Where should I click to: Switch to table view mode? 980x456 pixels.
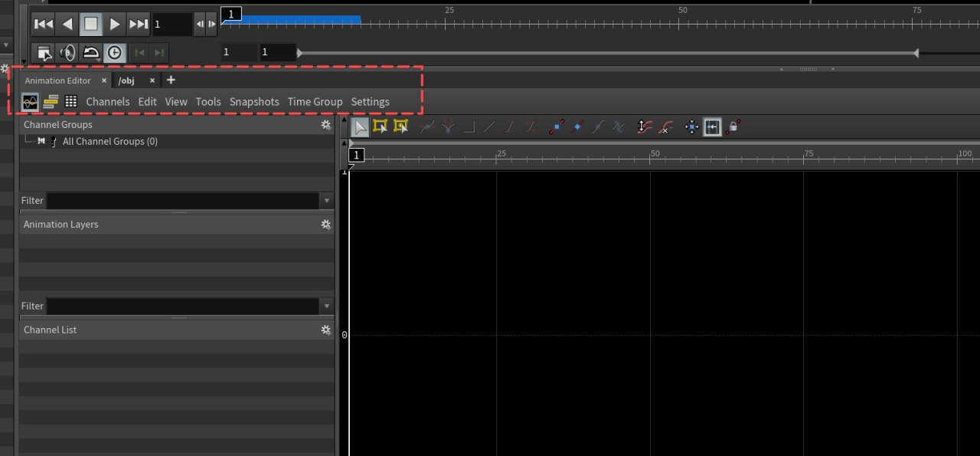point(71,102)
